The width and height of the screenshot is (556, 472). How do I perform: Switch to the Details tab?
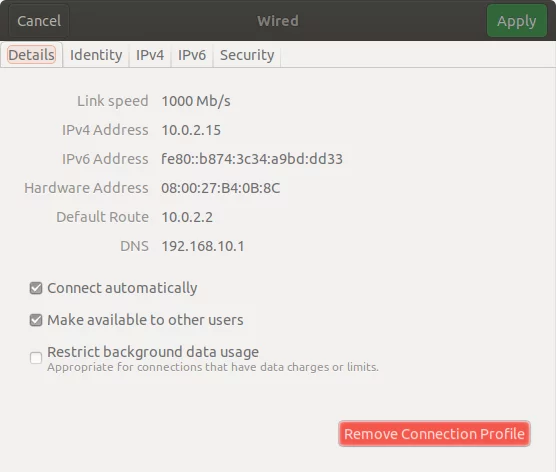32,55
